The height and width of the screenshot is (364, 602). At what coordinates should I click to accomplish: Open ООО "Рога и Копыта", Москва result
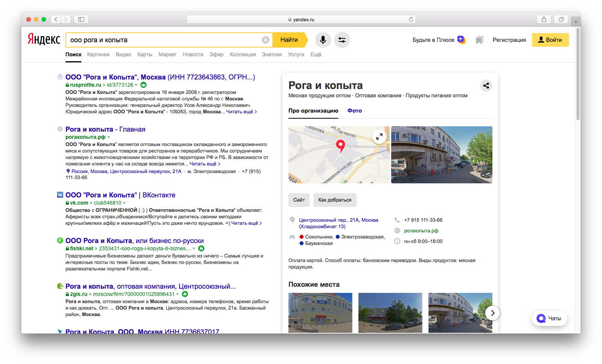tap(160, 77)
